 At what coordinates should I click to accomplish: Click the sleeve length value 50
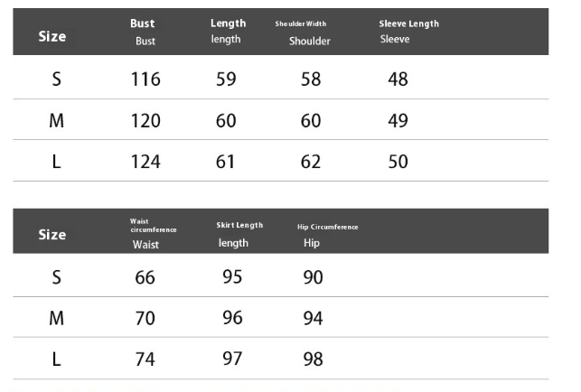click(x=398, y=163)
